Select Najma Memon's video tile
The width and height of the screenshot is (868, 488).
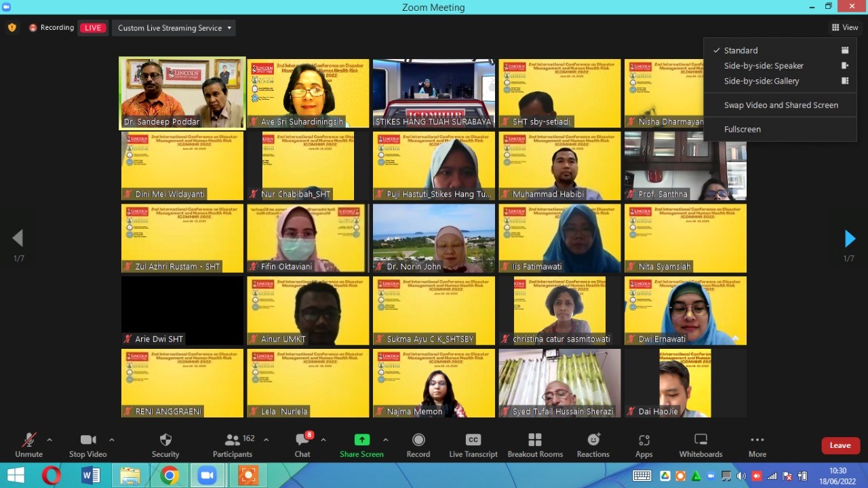[x=434, y=383]
